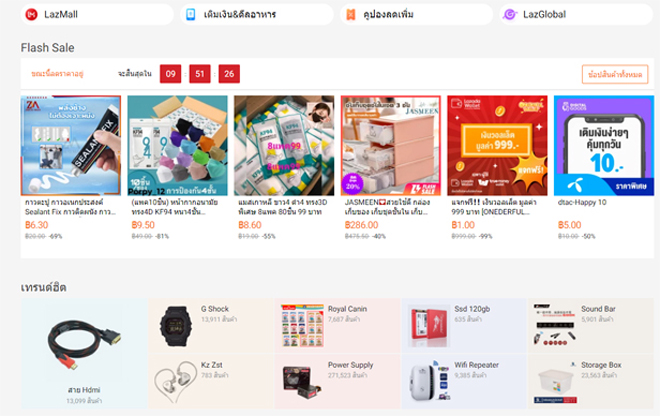
Task: Select the on-sale-now Flash Sale tab
Action: [x=57, y=74]
